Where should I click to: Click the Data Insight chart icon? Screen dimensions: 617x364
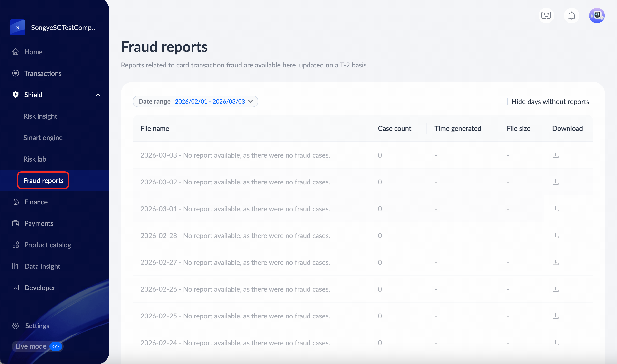coord(16,266)
